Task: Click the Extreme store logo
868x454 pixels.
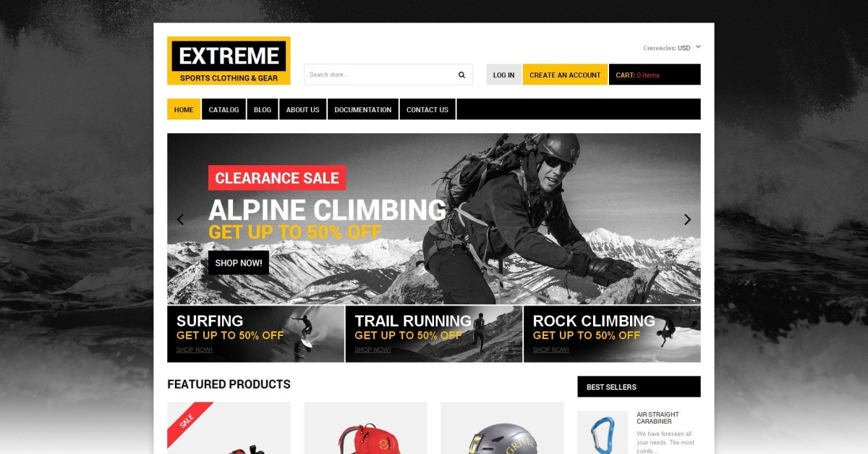Action: pos(229,61)
